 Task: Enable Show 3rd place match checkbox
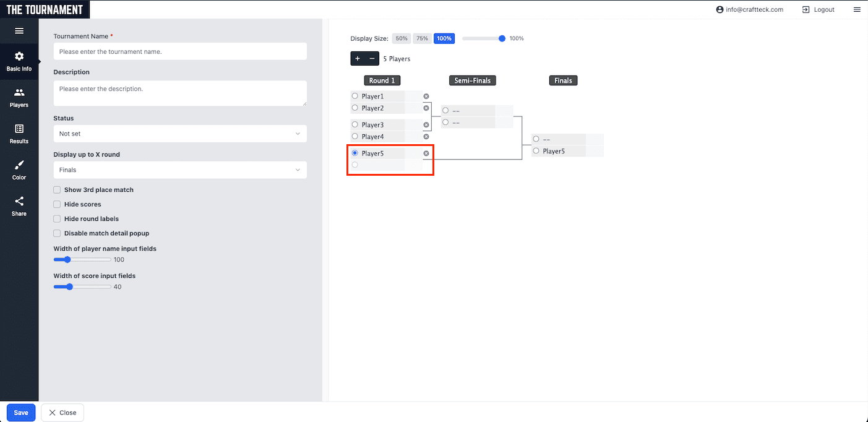click(x=58, y=190)
